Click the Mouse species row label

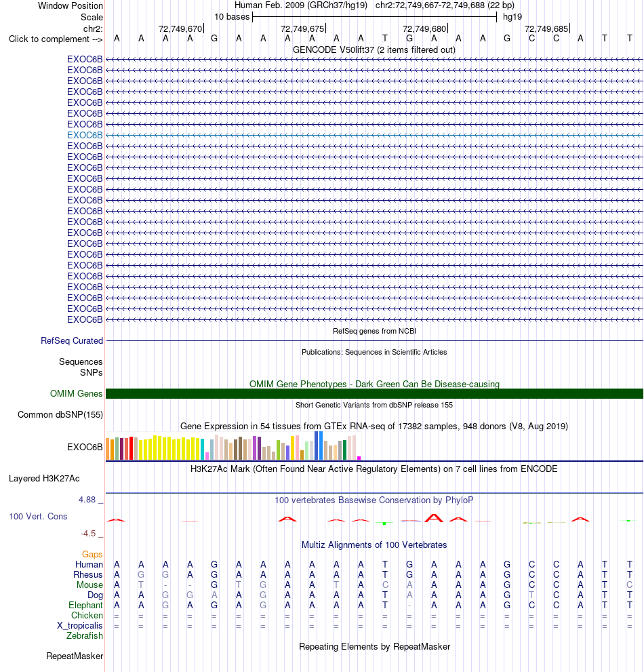point(89,585)
